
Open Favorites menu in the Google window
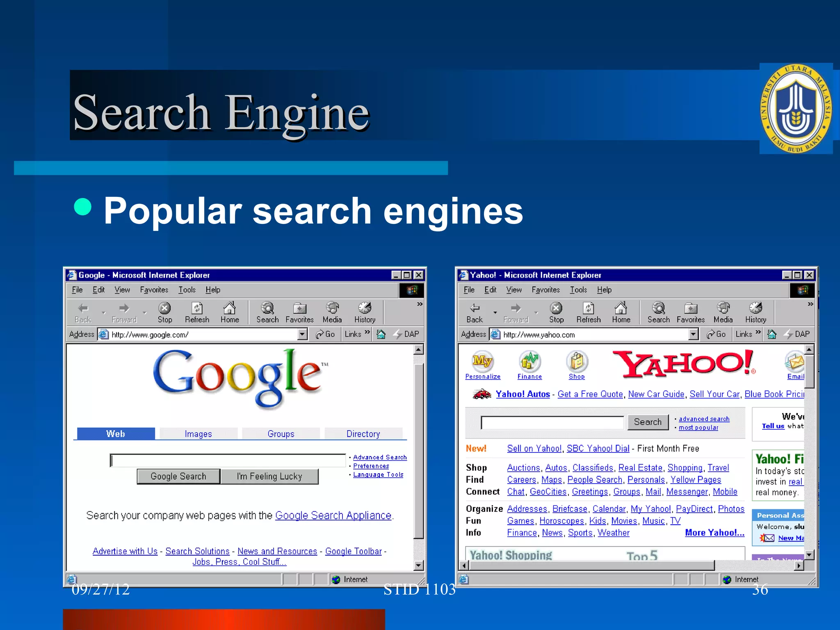[x=154, y=290]
